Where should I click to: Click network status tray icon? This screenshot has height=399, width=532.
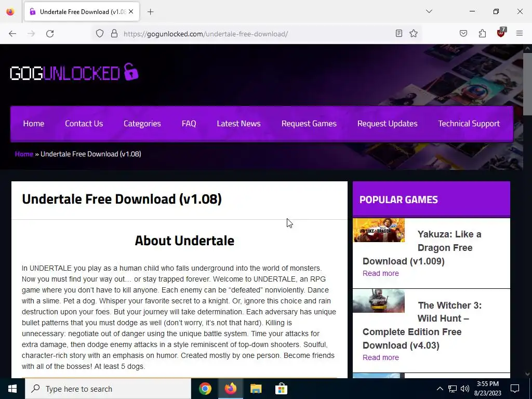[453, 389]
